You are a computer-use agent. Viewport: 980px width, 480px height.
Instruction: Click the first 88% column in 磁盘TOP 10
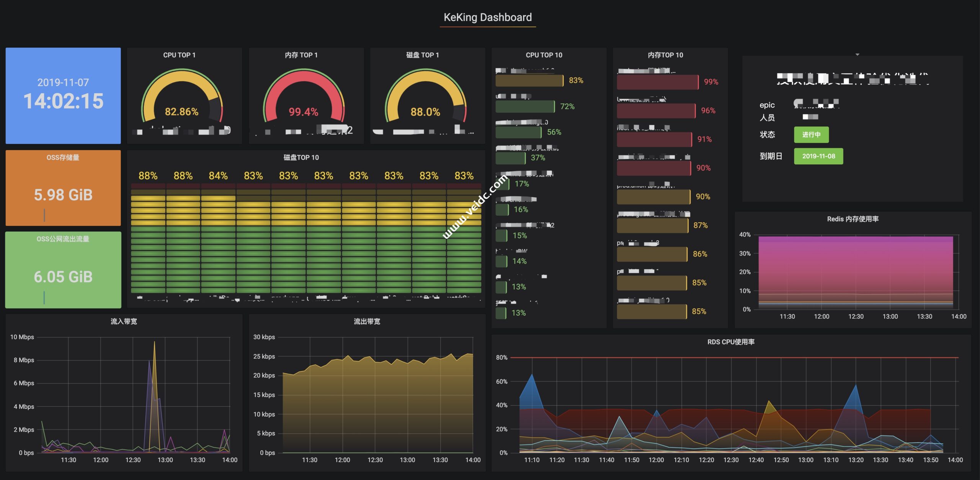(148, 238)
